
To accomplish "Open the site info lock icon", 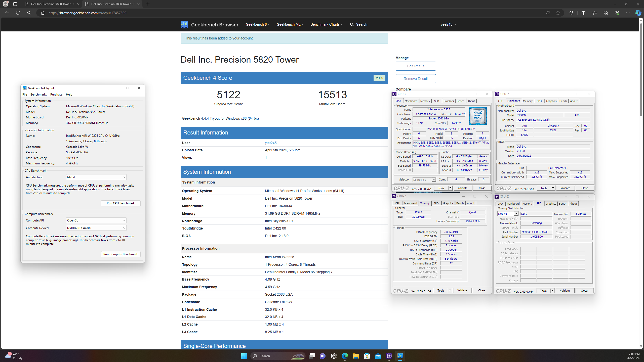I will coord(43,13).
